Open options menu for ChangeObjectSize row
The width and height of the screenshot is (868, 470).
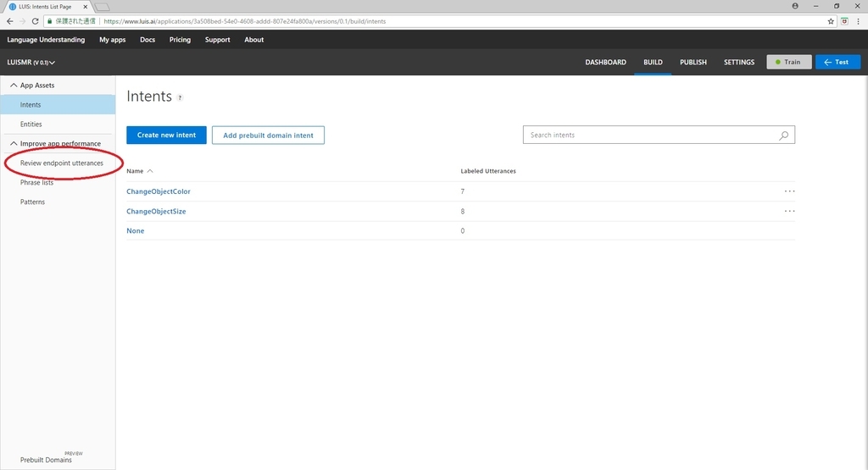[x=789, y=211]
